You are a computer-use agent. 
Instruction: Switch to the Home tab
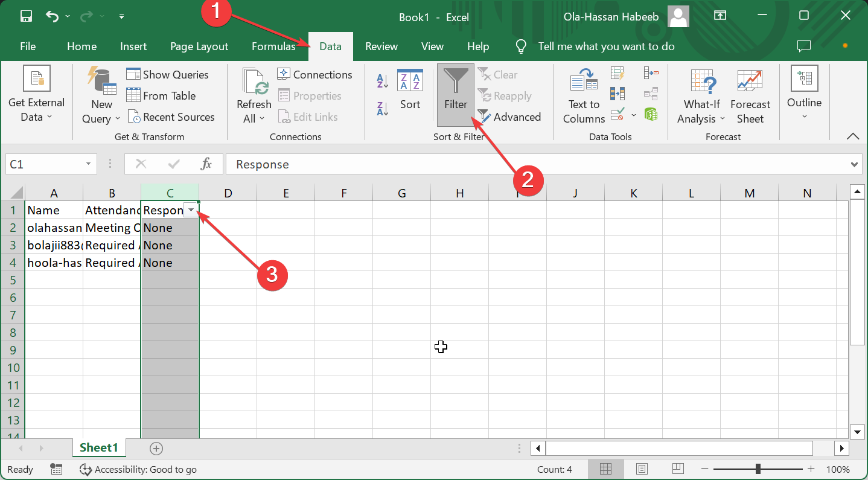tap(81, 46)
